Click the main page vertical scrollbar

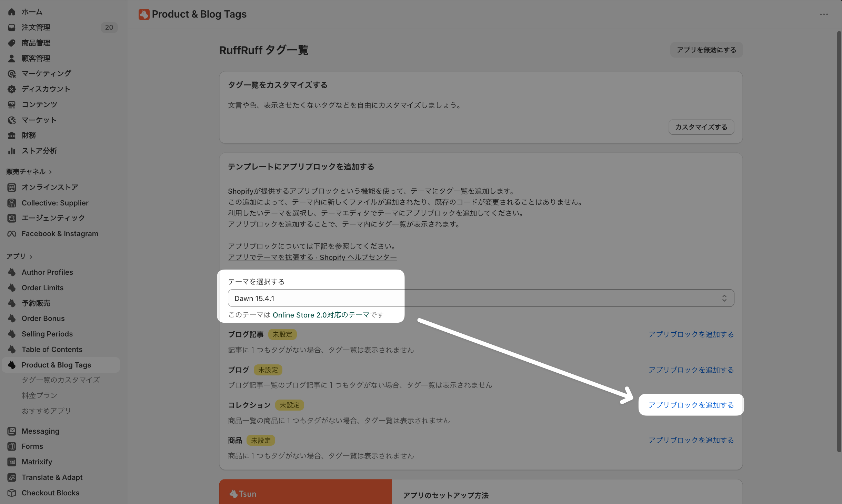[839, 241]
